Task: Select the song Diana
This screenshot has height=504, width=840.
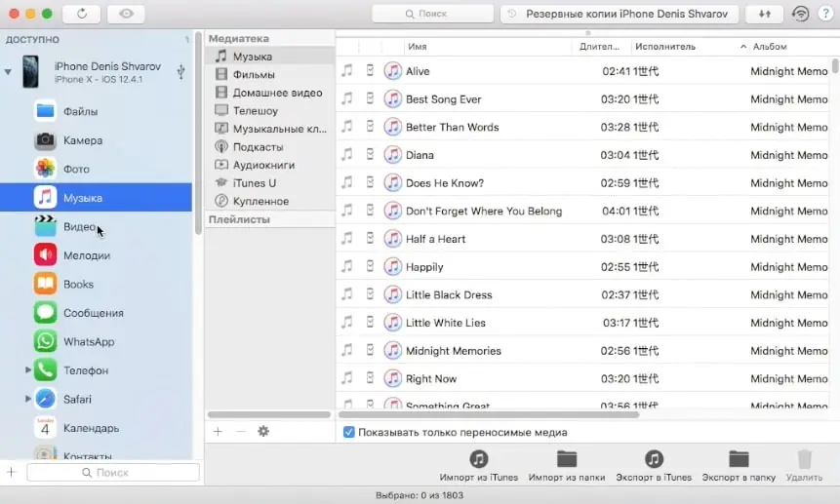Action: pyautogui.click(x=582, y=155)
